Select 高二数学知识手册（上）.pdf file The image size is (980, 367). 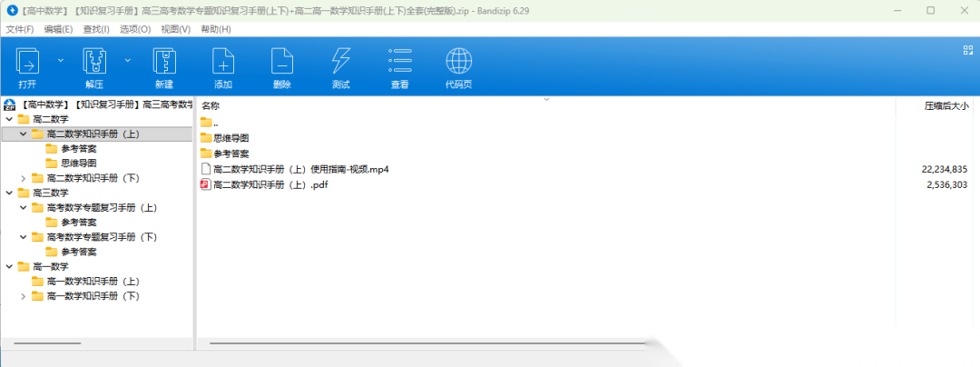(x=269, y=184)
